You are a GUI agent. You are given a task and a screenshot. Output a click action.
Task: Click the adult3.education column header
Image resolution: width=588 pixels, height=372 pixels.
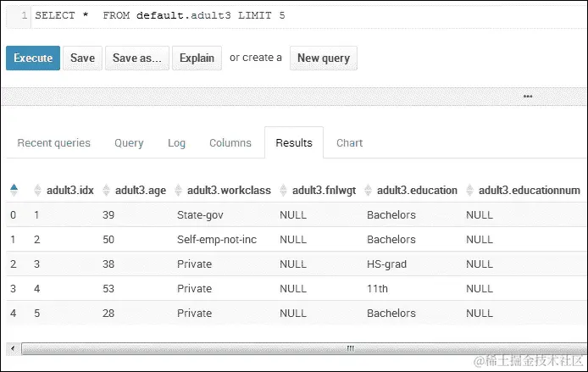[417, 190]
